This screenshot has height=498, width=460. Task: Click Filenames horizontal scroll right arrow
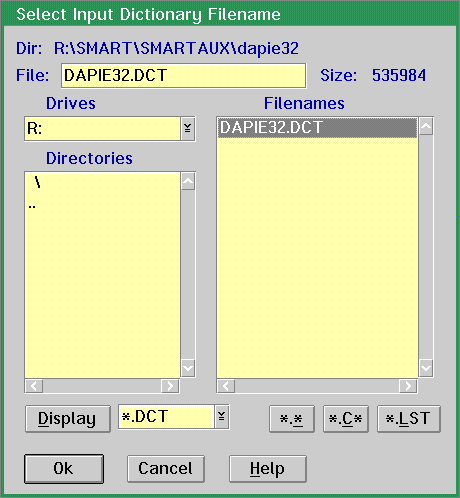point(408,386)
